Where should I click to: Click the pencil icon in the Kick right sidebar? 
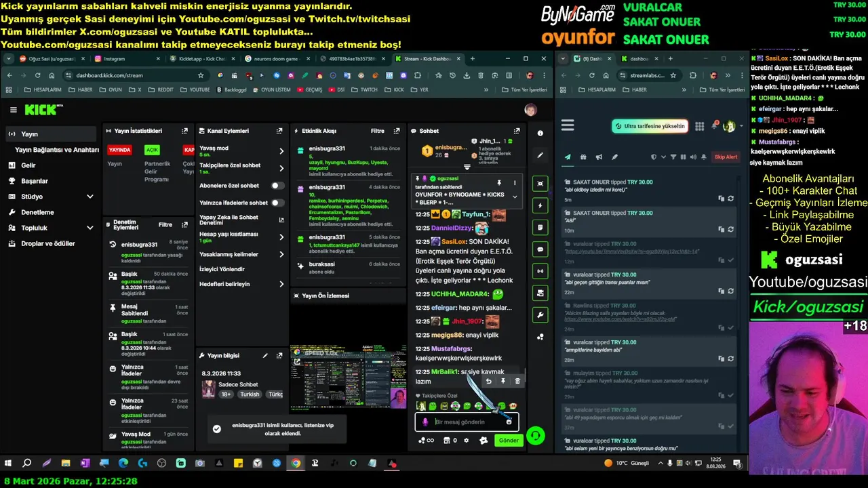(x=540, y=155)
